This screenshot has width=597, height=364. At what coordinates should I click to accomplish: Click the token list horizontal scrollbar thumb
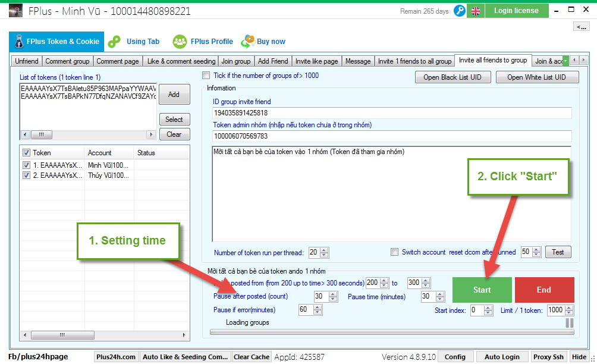point(42,134)
